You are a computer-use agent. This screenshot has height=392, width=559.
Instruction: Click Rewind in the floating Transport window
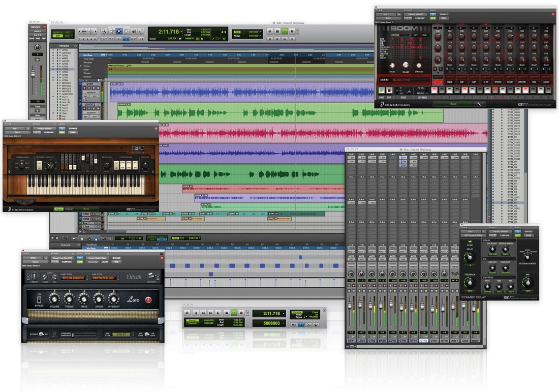point(203,313)
